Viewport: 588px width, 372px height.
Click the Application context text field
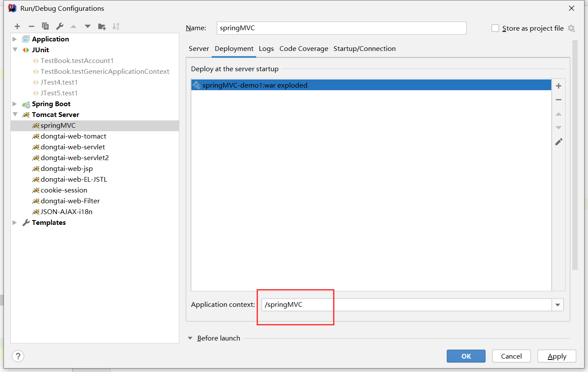(407, 305)
